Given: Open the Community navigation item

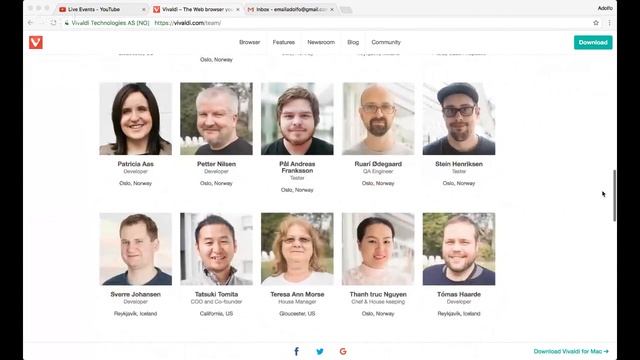Looking at the screenshot, I should [386, 42].
